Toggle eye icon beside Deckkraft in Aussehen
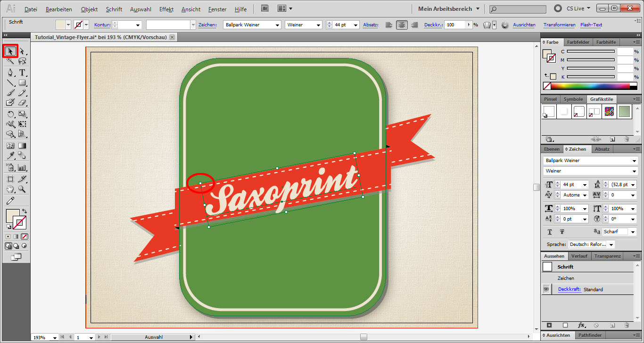The width and height of the screenshot is (644, 343). click(x=546, y=289)
